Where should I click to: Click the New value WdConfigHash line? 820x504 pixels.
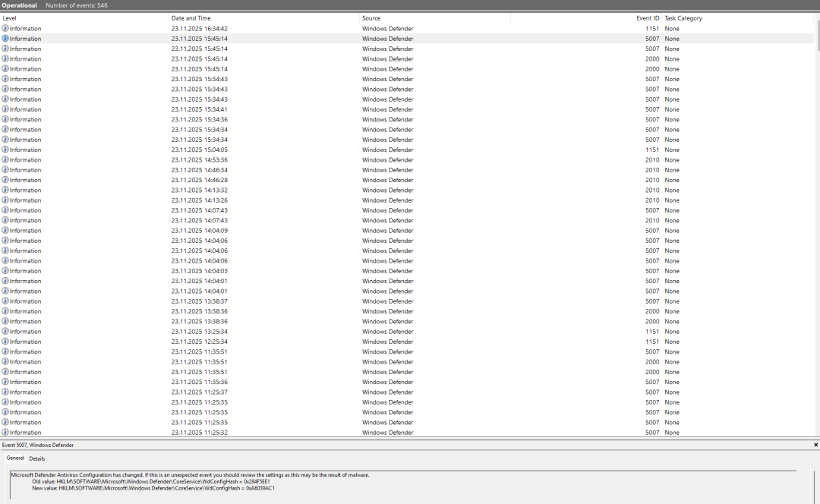(153, 488)
